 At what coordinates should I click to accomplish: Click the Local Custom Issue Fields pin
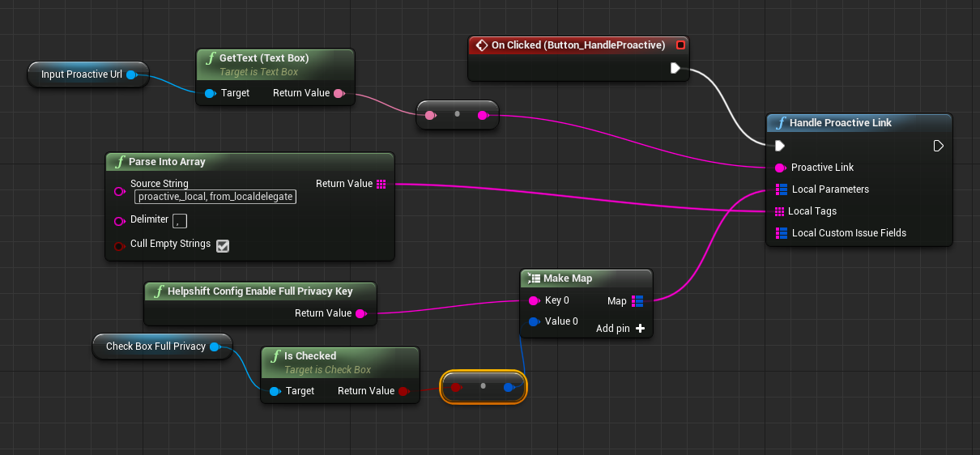click(x=781, y=233)
